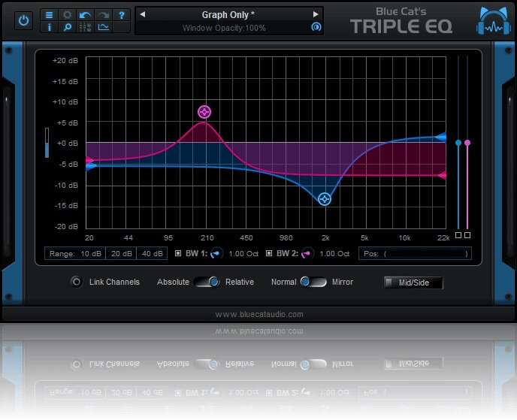Image resolution: width=517 pixels, height=420 pixels.
Task: Click the redo arrow icon
Action: coord(104,15)
